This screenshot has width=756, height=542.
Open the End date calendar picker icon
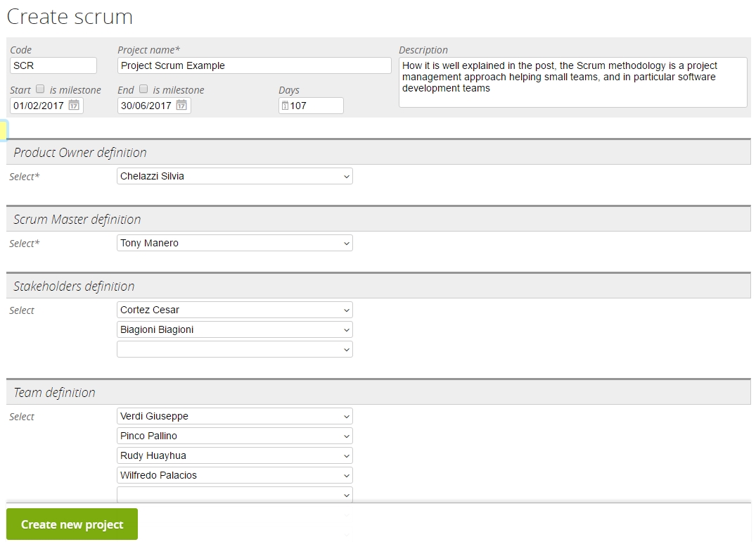click(x=181, y=105)
